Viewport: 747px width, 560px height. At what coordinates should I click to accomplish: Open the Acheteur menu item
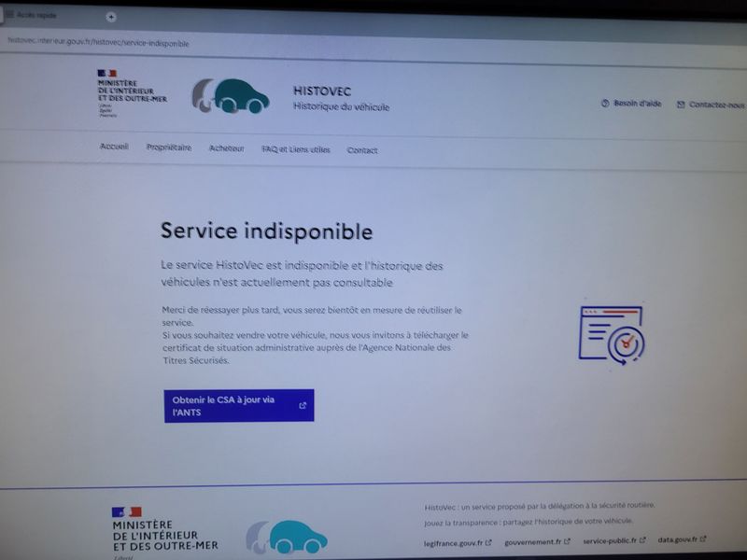(x=226, y=148)
